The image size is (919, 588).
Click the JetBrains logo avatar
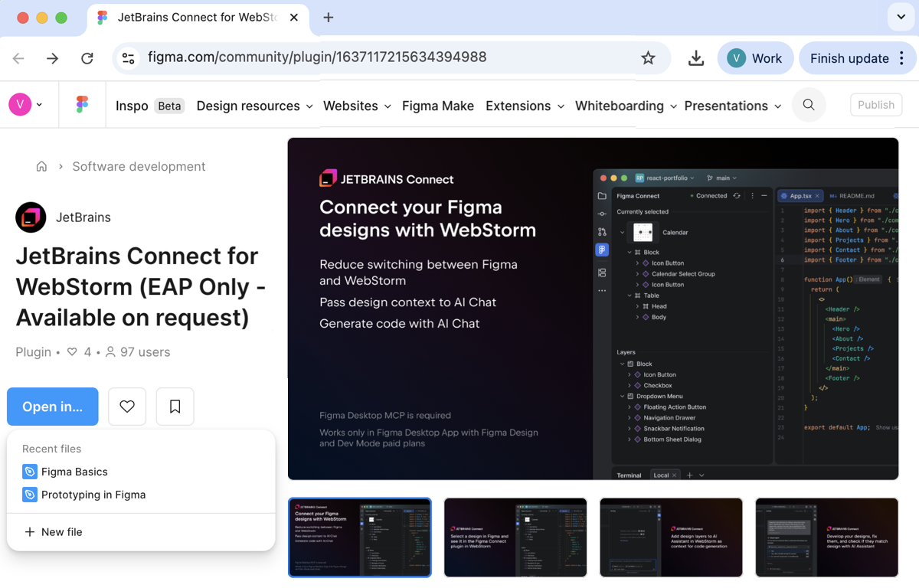(31, 217)
